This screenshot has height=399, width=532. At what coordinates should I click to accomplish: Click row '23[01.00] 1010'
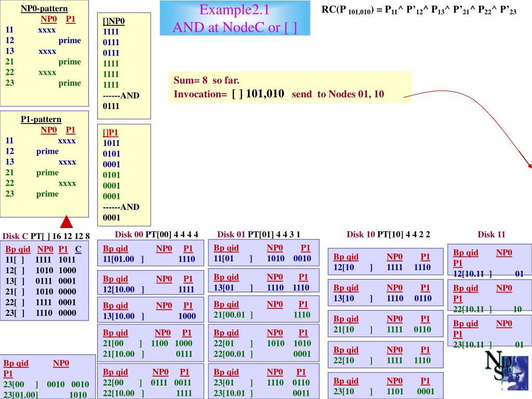click(x=45, y=395)
